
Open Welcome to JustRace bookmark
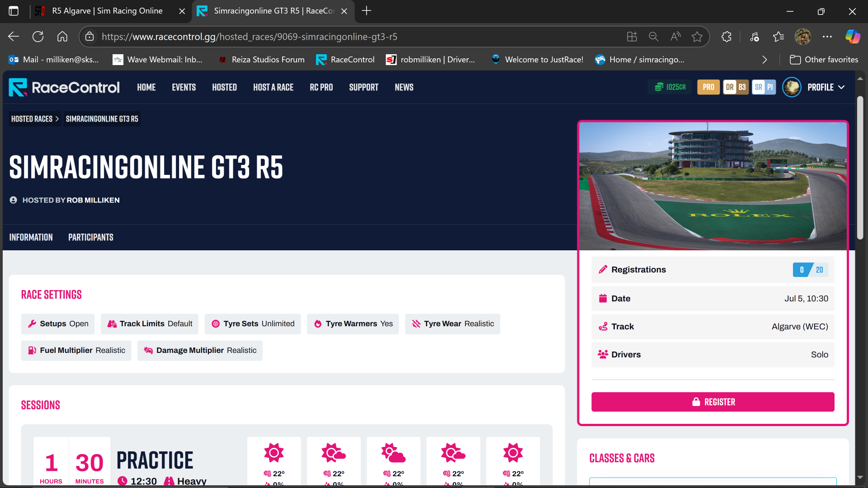coord(537,60)
